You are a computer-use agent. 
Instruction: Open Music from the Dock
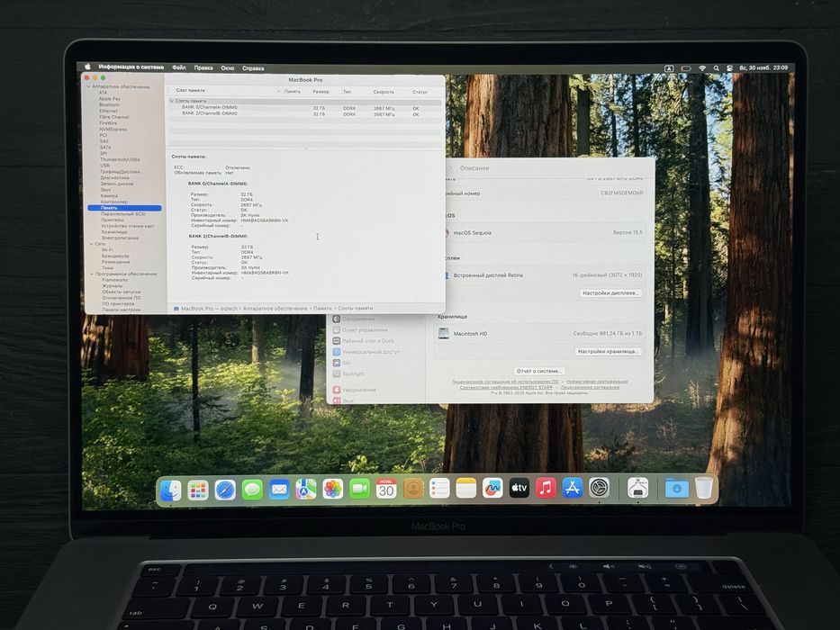(546, 488)
